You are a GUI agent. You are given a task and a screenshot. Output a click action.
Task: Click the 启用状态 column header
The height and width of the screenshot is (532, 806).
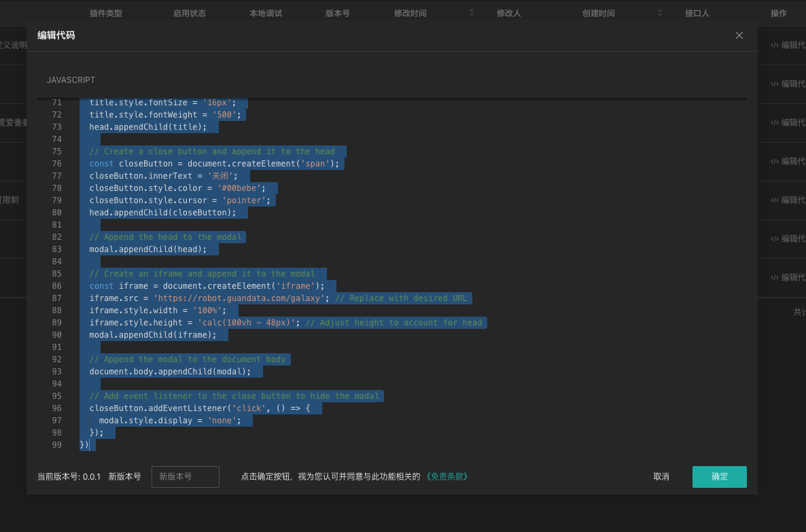(189, 14)
